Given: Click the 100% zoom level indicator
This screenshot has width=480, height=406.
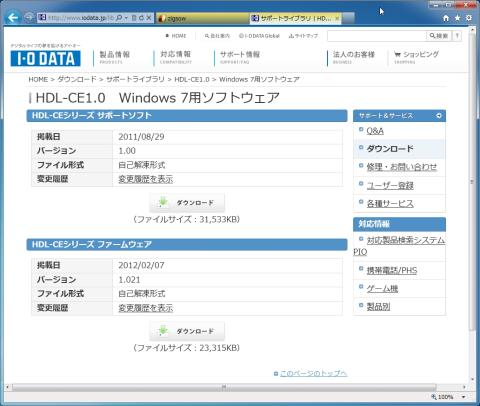Looking at the screenshot, I should coord(442,397).
